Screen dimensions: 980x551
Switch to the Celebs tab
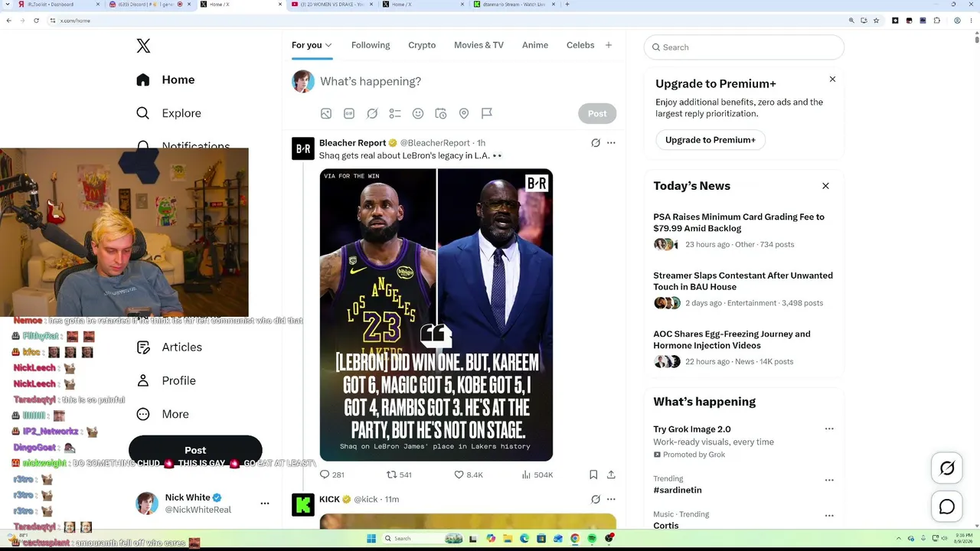(x=580, y=45)
